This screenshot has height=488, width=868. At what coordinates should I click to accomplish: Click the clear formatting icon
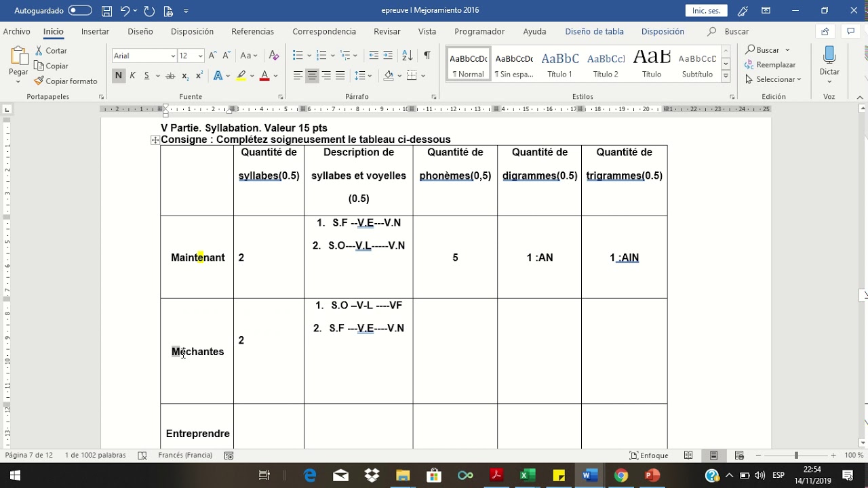pyautogui.click(x=274, y=56)
